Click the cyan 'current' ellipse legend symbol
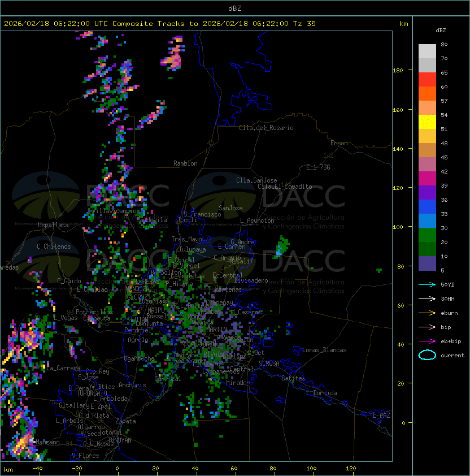Image resolution: width=470 pixels, height=476 pixels. tap(427, 355)
